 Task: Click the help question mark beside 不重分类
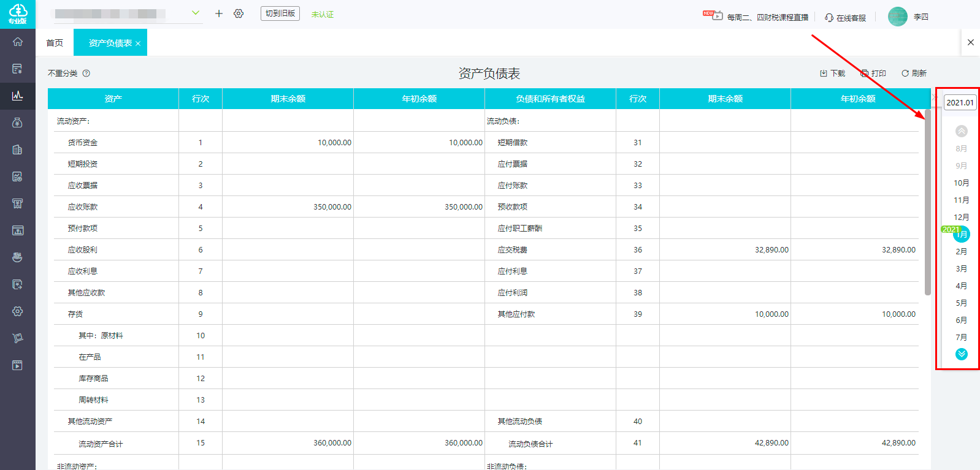pos(86,74)
